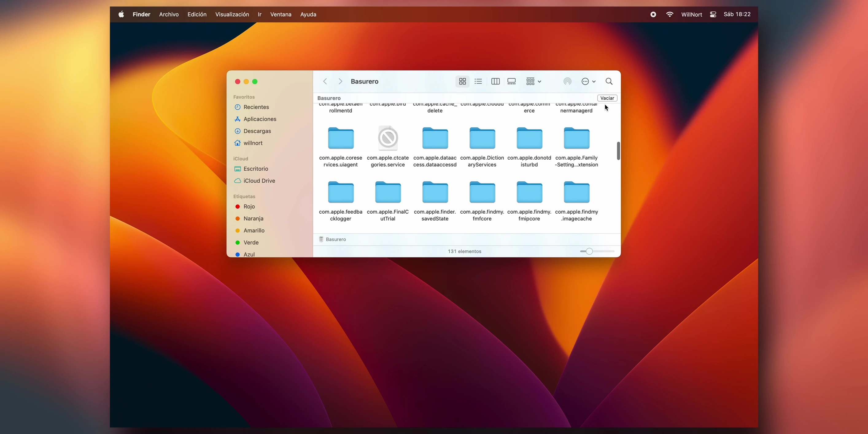The image size is (868, 434).
Task: Select com.apple.DictionaryServices folder
Action: (x=482, y=138)
